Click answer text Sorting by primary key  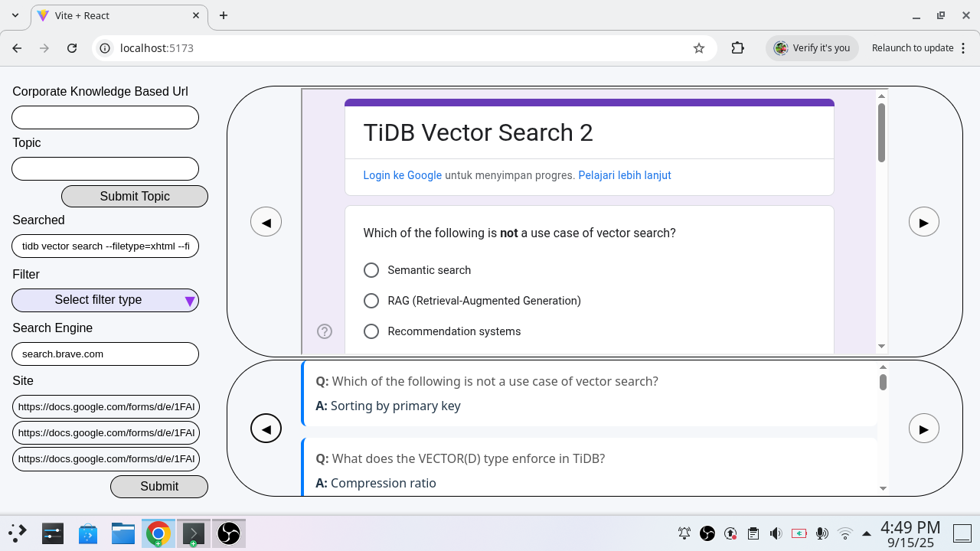click(x=396, y=406)
